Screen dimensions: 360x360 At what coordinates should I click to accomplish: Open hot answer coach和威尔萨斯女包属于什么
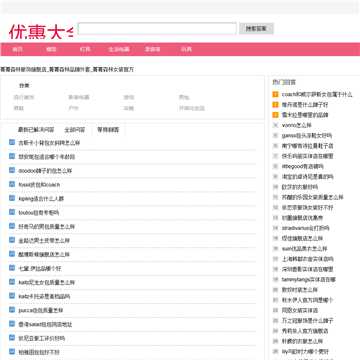tap(317, 95)
